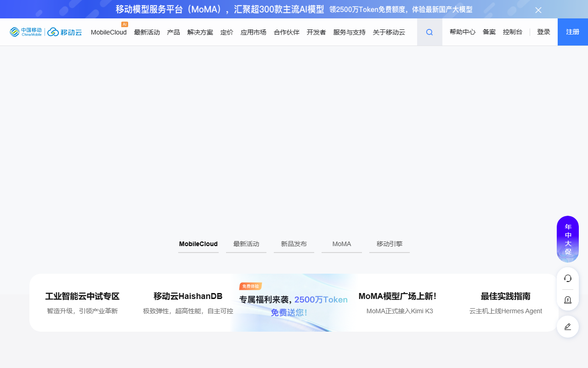Click the 登录 login link

pos(543,32)
